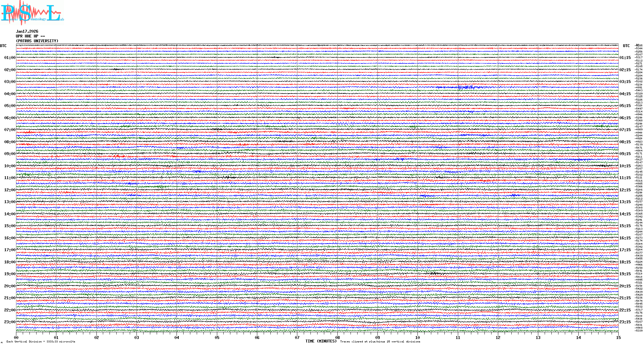This screenshot has width=644, height=346.
Task: Click the 03:15 label on right side
Action: (625, 82)
